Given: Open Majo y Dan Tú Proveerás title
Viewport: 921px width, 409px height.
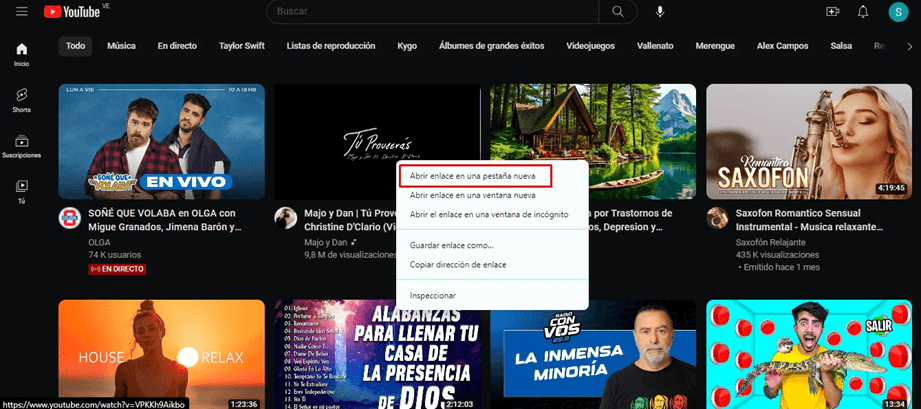Looking at the screenshot, I should [x=350, y=220].
